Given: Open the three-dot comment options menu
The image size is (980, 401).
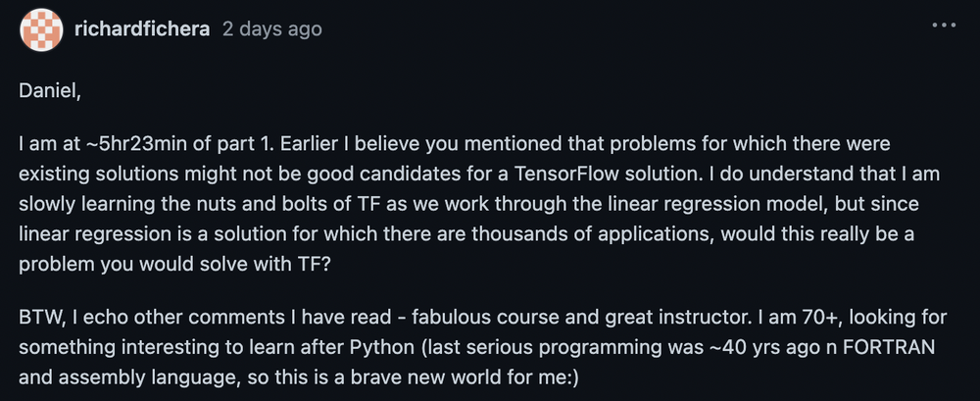Looking at the screenshot, I should (943, 26).
